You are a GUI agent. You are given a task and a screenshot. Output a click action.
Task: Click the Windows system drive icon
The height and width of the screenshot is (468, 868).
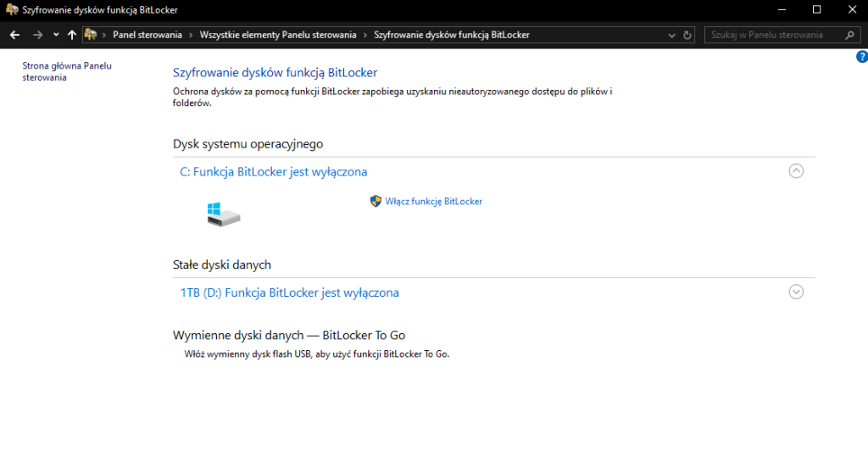(224, 214)
